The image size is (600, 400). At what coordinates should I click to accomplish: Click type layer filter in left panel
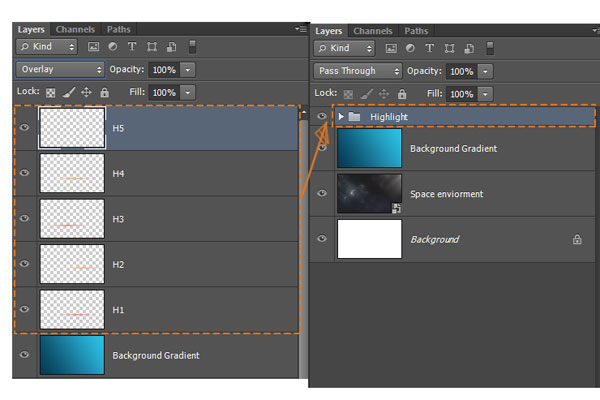tap(132, 47)
